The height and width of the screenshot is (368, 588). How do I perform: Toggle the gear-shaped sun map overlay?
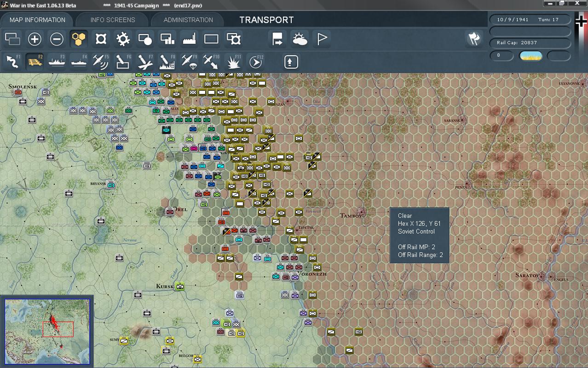pos(123,39)
